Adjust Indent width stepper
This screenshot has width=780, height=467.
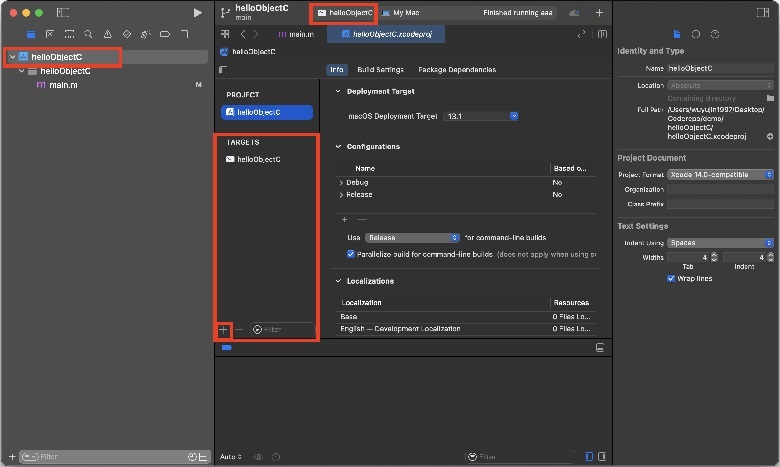[771, 257]
